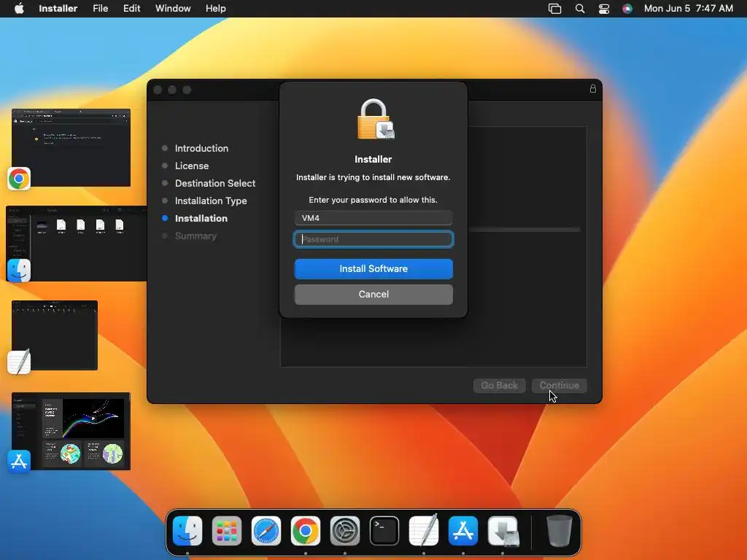Viewport: 747px width, 560px height.
Task: Switch to Chrome window thumbnail in Stage Manager
Action: coord(71,147)
